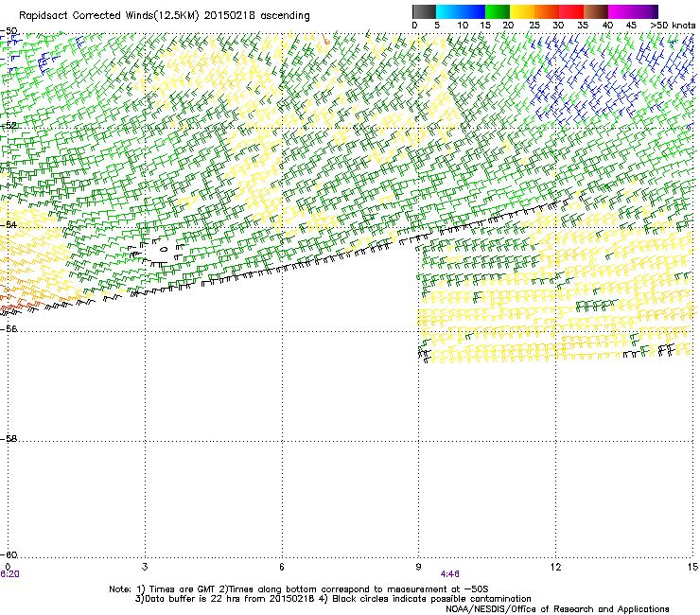Click the red 30-35 knots legend band
The image size is (700, 615).
click(571, 11)
